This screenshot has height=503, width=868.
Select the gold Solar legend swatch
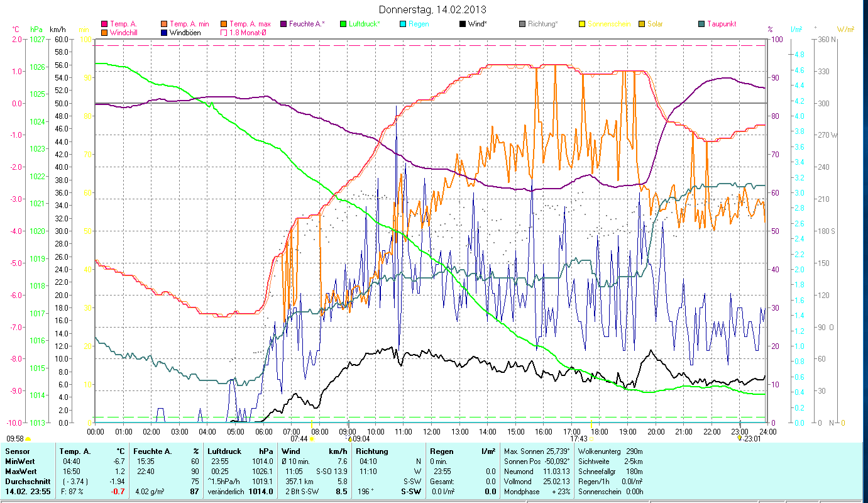[x=642, y=24]
